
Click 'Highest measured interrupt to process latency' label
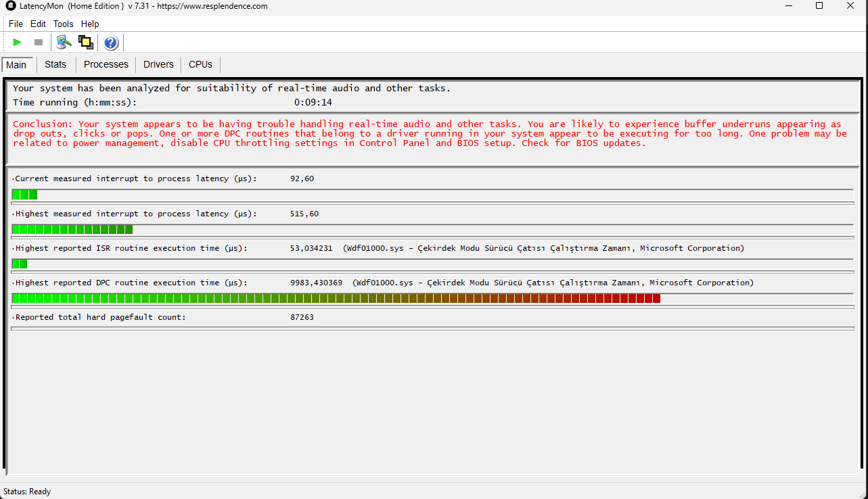135,214
